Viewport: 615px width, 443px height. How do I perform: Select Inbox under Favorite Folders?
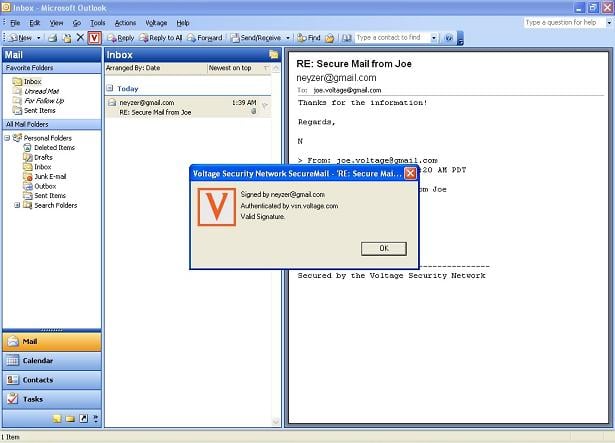[x=32, y=82]
